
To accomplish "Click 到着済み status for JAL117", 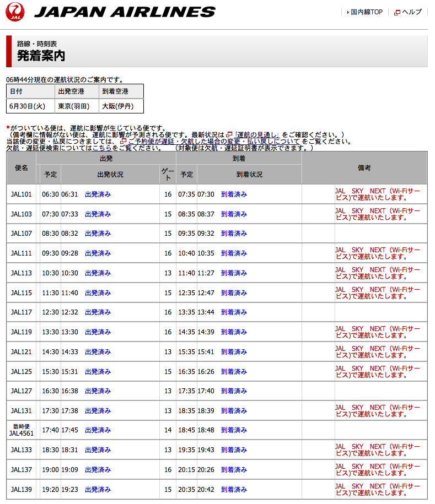I will click(x=234, y=312).
